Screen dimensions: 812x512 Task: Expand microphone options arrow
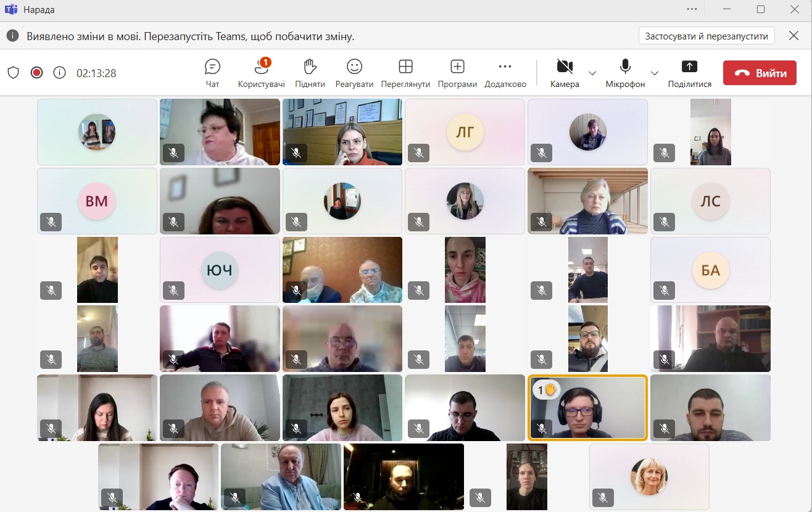click(655, 73)
